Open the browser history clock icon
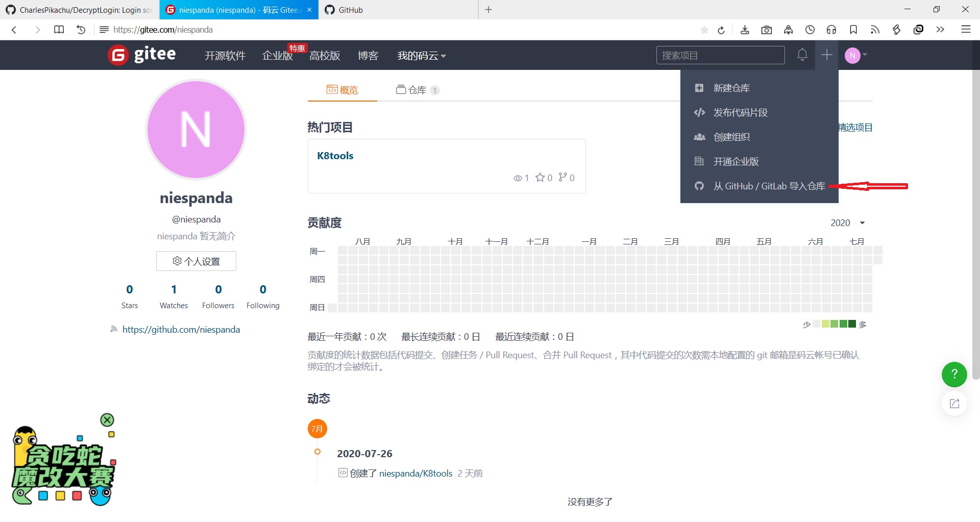 pos(810,30)
